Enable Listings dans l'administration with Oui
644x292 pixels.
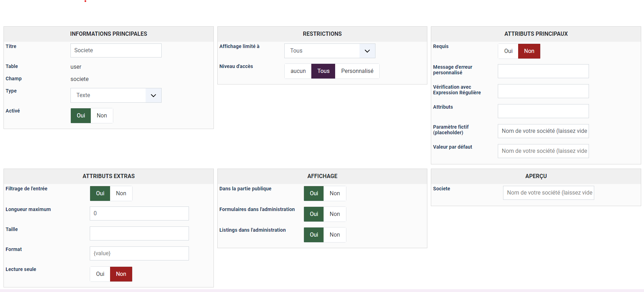pos(314,235)
